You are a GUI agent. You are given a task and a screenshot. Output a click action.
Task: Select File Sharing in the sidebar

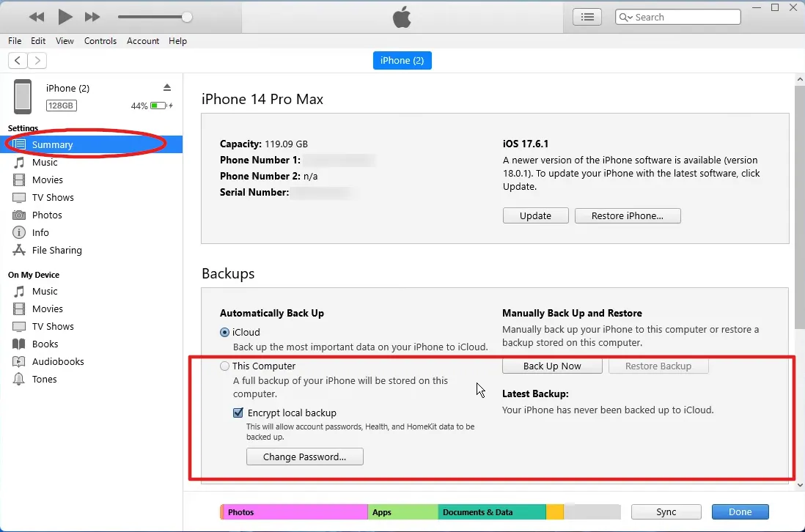(x=55, y=250)
